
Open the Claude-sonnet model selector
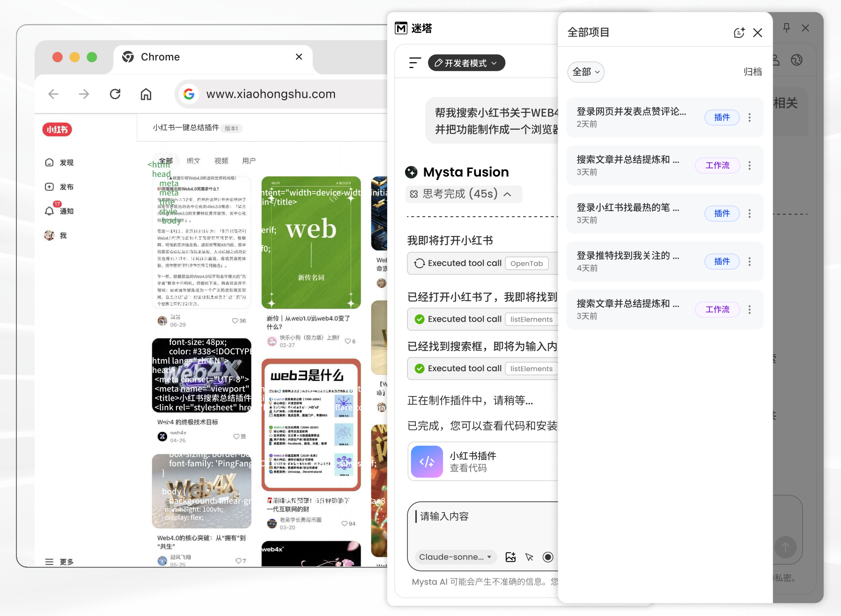(455, 557)
